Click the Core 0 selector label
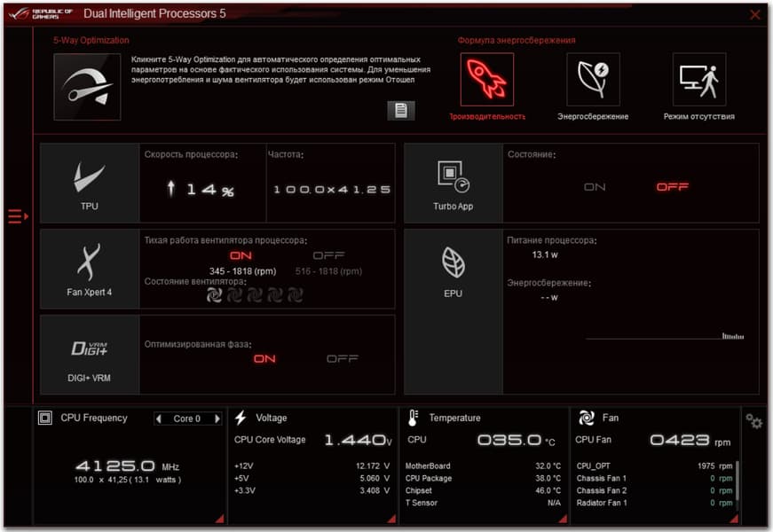 click(187, 419)
